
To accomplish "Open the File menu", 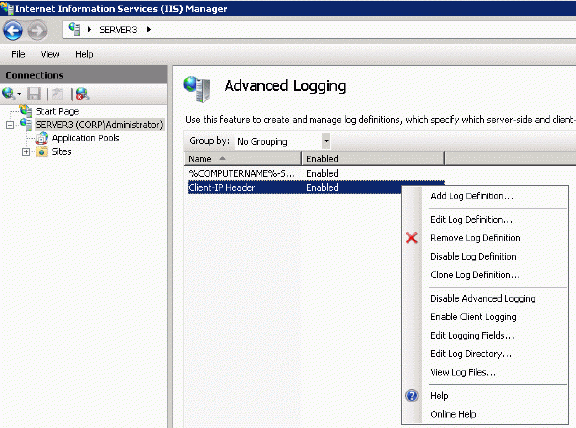I will click(18, 54).
